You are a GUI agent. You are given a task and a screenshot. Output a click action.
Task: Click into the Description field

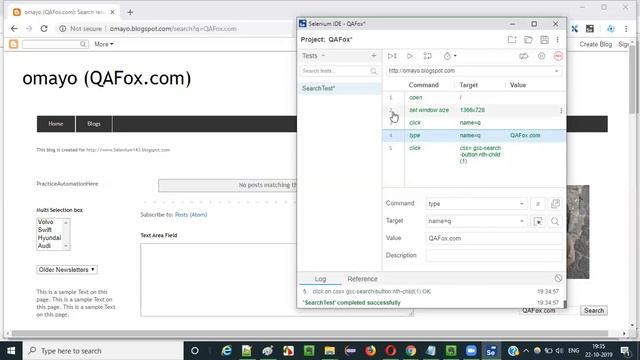pos(494,256)
